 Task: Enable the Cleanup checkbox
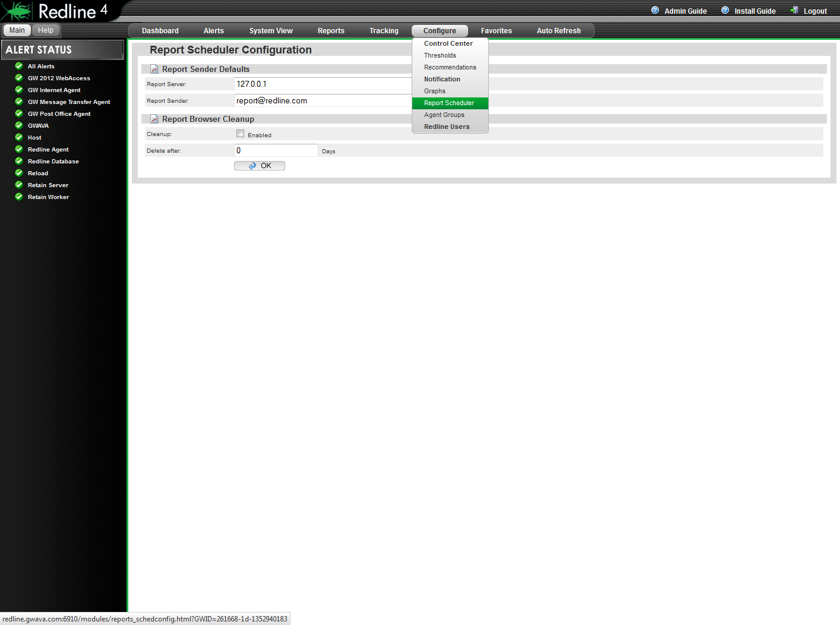tap(241, 134)
